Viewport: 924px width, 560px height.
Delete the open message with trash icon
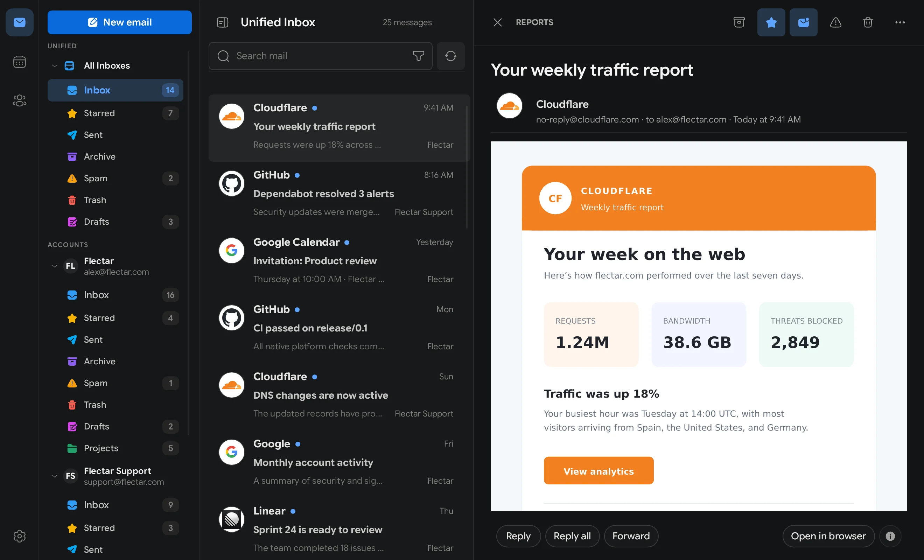click(868, 22)
